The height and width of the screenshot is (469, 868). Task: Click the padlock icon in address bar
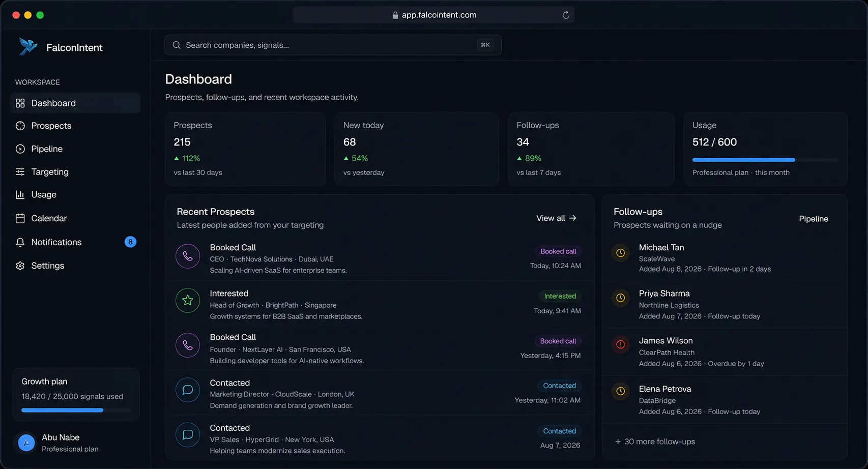[x=395, y=15]
